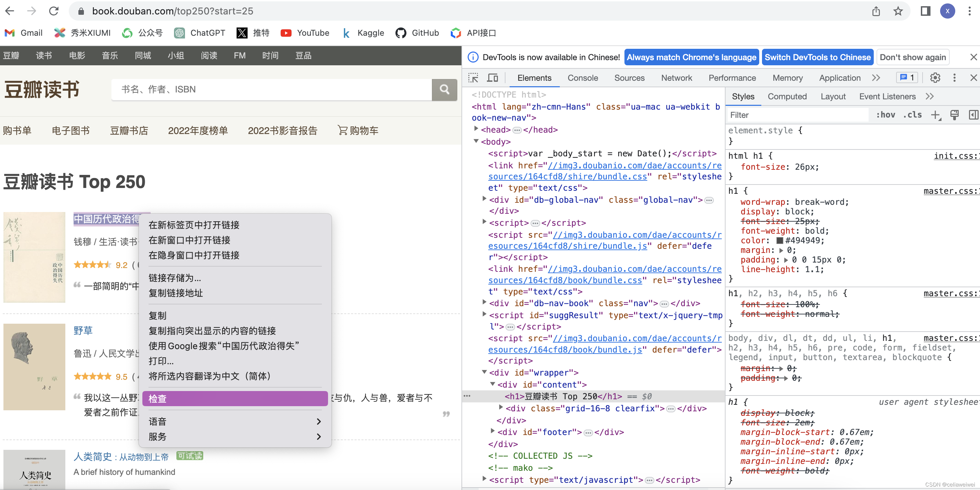Click the toggle computed sidebar icon
The image size is (980, 490).
(x=973, y=115)
